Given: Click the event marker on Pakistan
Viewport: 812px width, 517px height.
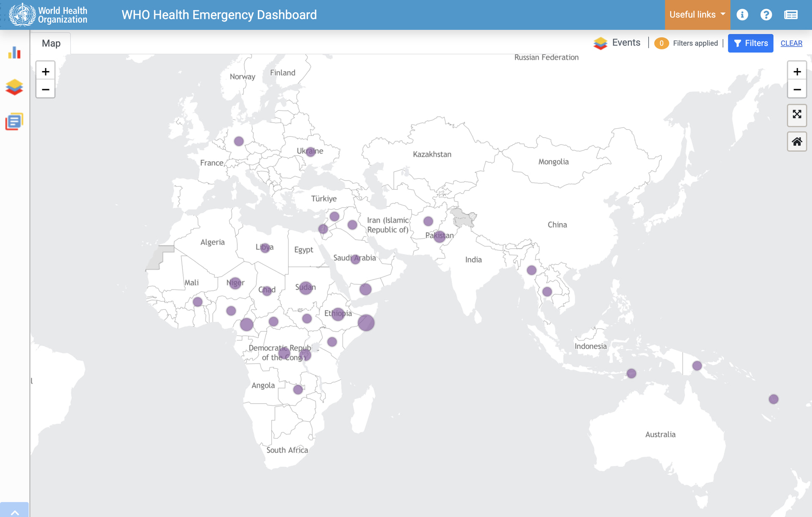Looking at the screenshot, I should click(x=439, y=236).
